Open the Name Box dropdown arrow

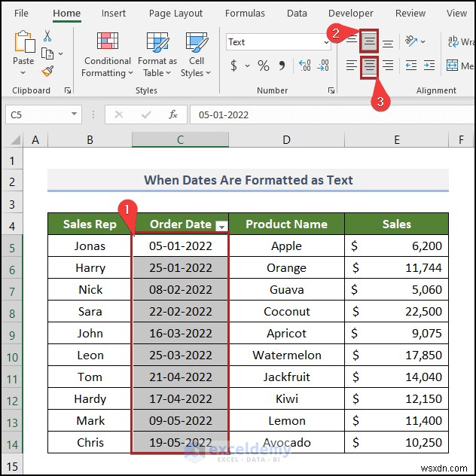pyautogui.click(x=74, y=114)
